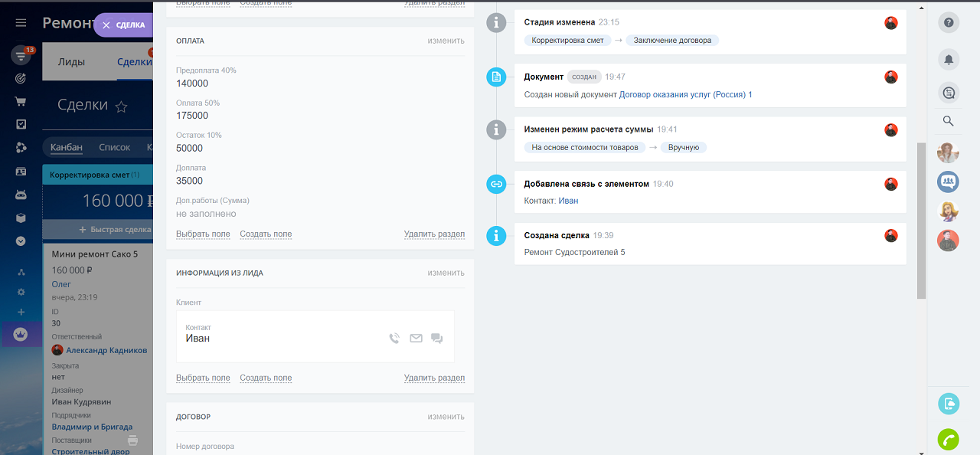Click Удалить раздел in ОПЛАТА section

434,234
